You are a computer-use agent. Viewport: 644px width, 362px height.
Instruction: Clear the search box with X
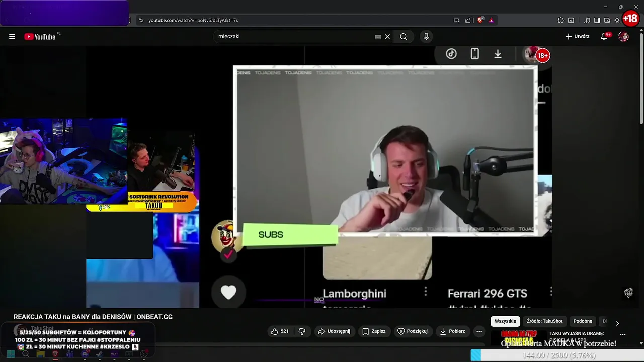pos(387,37)
